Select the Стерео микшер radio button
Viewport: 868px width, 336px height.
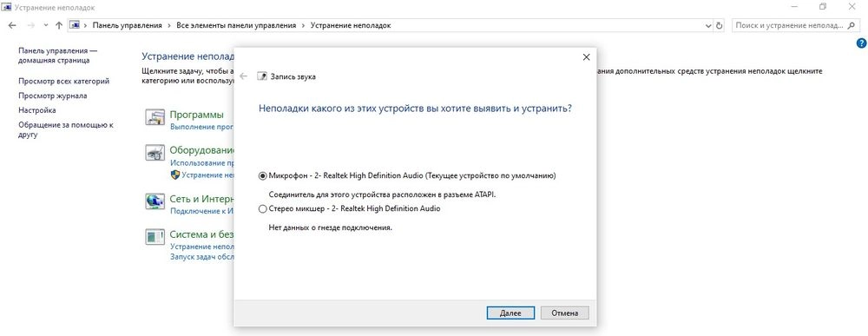click(x=262, y=209)
